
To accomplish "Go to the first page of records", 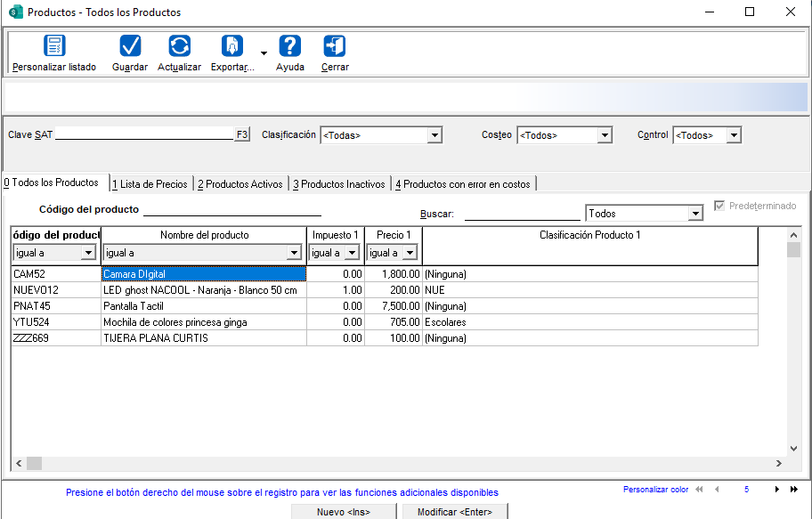I will (699, 489).
